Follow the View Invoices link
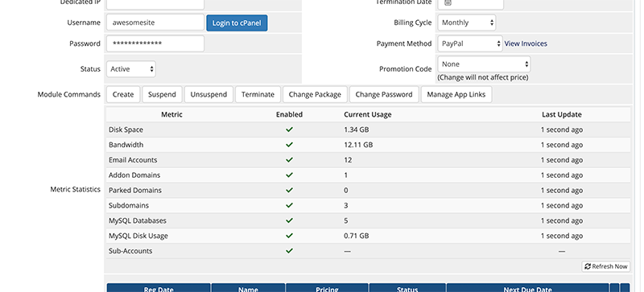This screenshot has height=292, width=644. tap(526, 43)
